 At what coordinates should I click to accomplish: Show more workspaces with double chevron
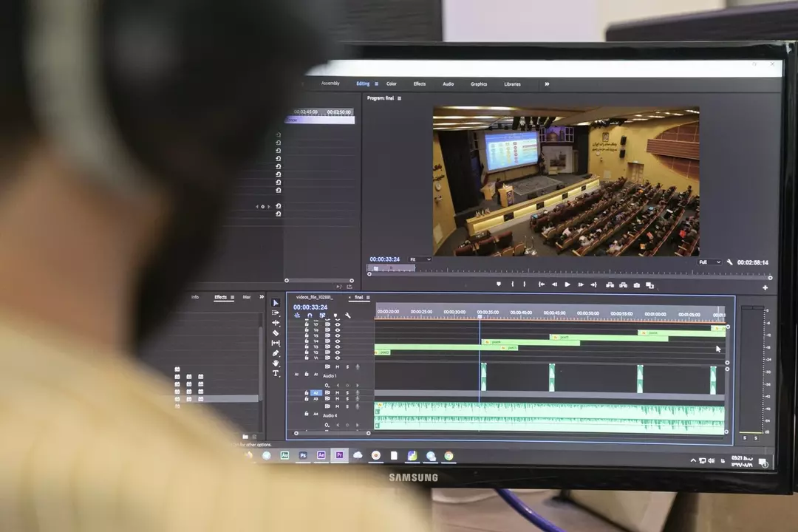click(547, 84)
